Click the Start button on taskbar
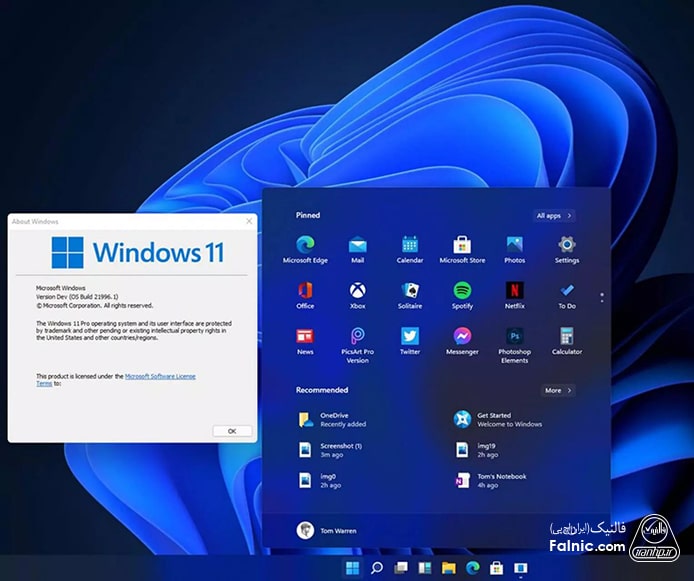 click(352, 568)
